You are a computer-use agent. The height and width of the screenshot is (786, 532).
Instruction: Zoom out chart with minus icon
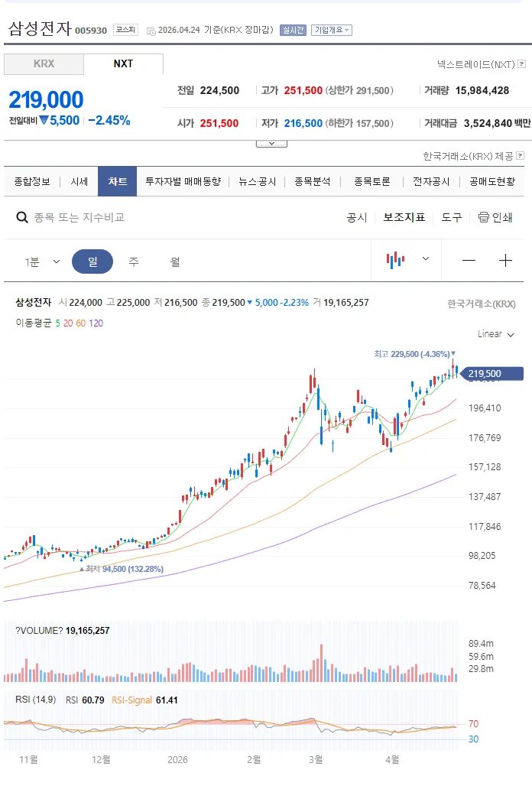pyautogui.click(x=469, y=260)
